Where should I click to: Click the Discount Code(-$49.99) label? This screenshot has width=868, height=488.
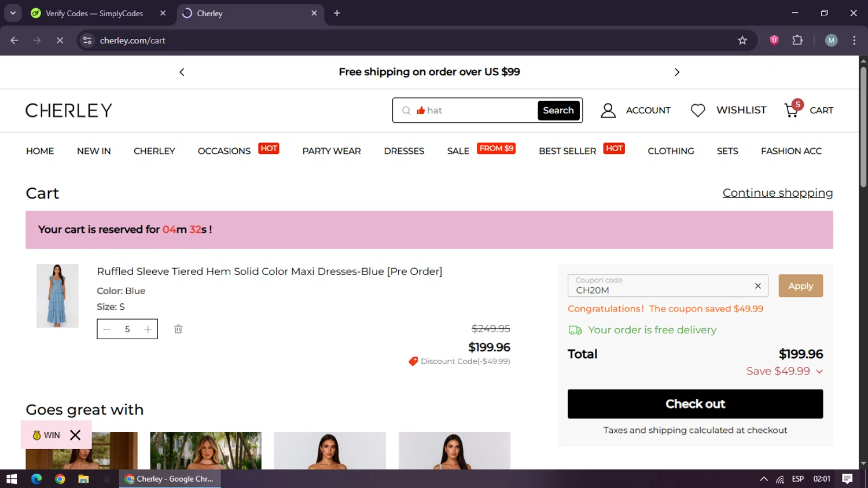tap(465, 361)
